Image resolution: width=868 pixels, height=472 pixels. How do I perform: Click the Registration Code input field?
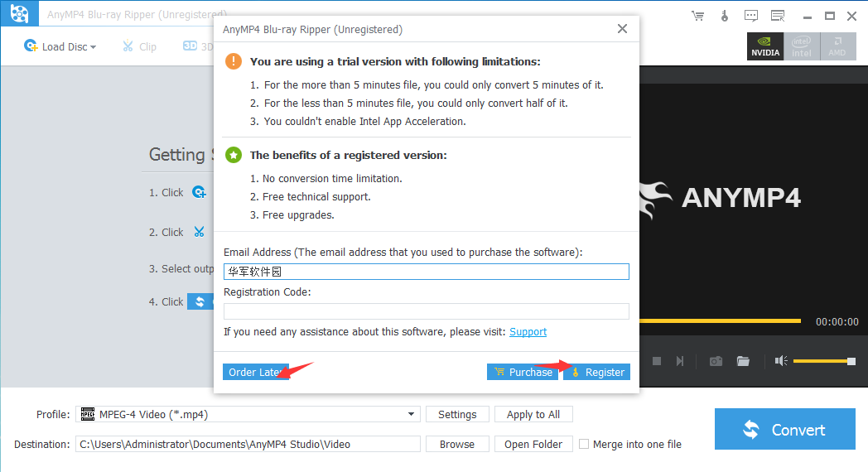pos(427,311)
